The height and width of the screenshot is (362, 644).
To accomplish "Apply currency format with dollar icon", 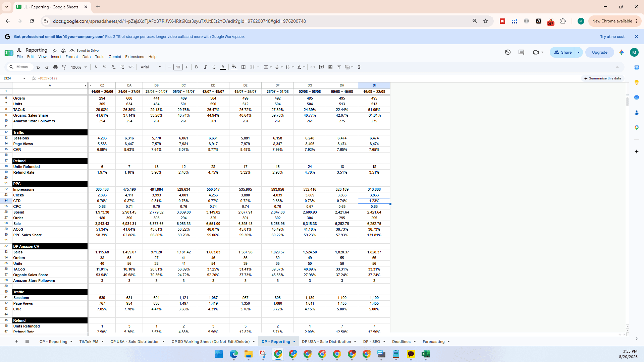I will click(x=96, y=67).
